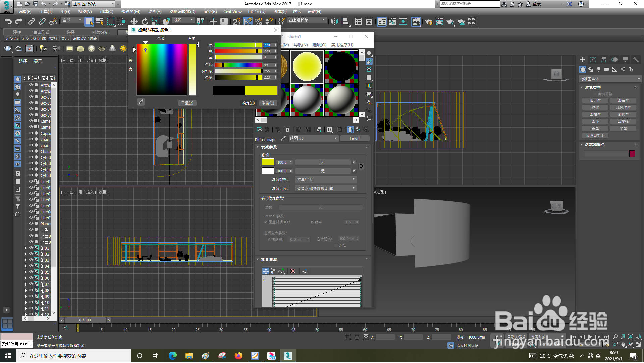
Task: Click the delete trash icon in material editor
Action: click(287, 129)
